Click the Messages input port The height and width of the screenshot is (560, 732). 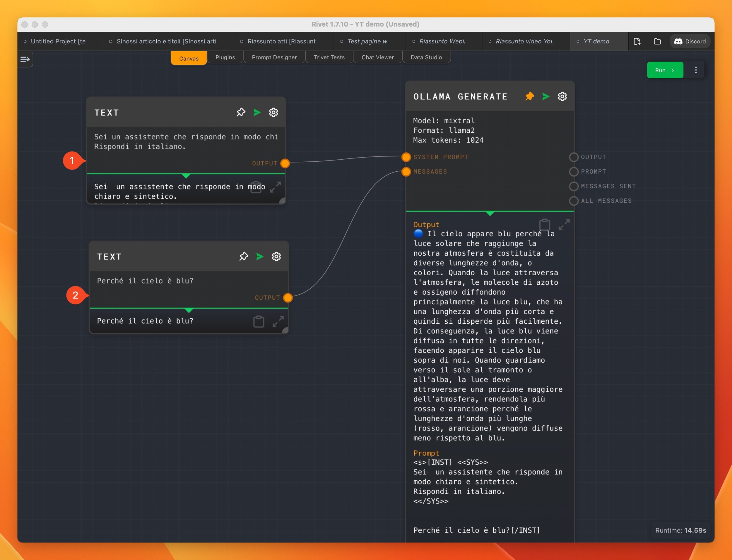406,172
